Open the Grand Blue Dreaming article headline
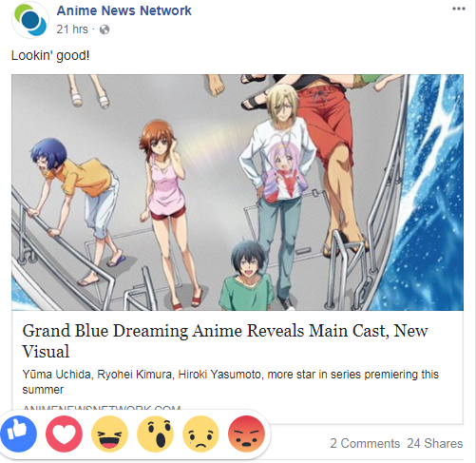Image resolution: width=476 pixels, height=463 pixels. click(225, 340)
